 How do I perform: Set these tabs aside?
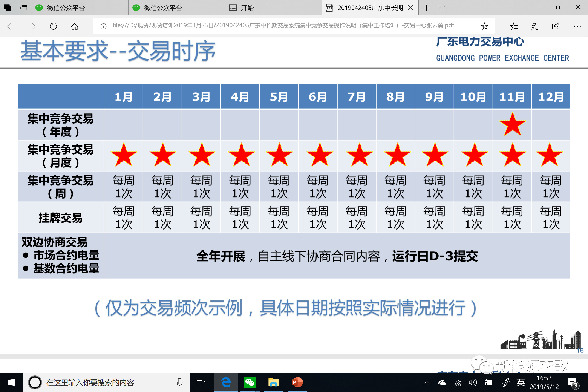tap(23, 8)
